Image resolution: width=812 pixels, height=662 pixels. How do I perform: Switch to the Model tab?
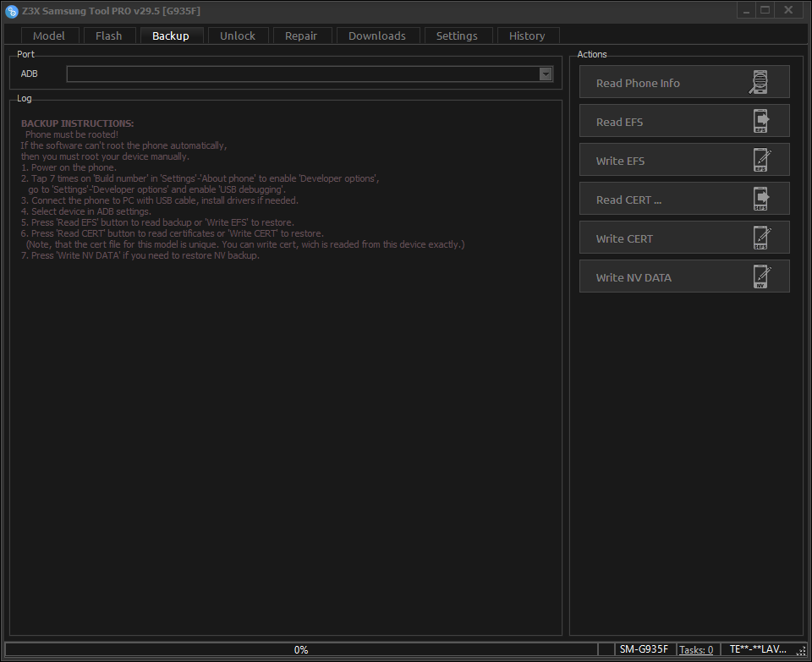click(49, 36)
